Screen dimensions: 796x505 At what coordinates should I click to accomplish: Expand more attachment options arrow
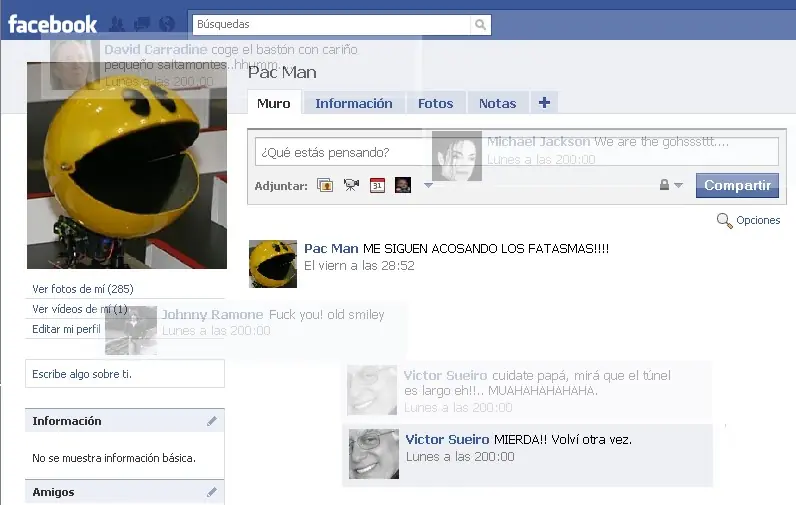pos(428,186)
